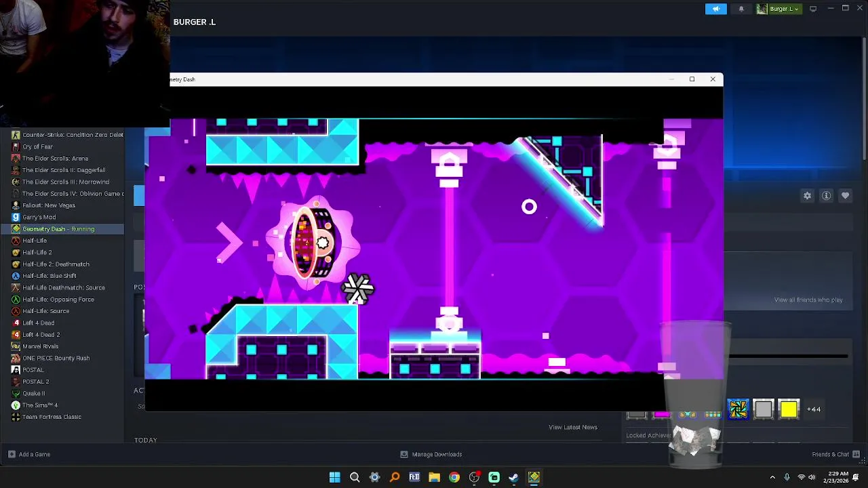Open Settings gear app on taskbar
This screenshot has width=868, height=488.
374,477
